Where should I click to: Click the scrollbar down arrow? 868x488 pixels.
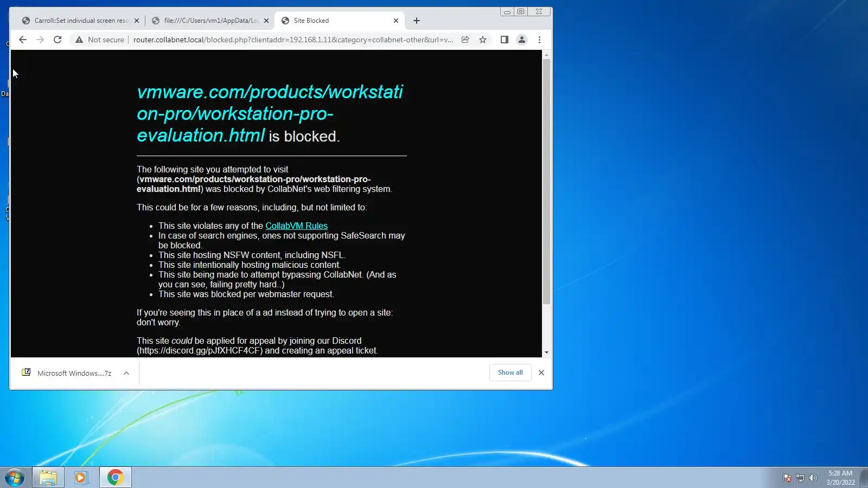(547, 352)
